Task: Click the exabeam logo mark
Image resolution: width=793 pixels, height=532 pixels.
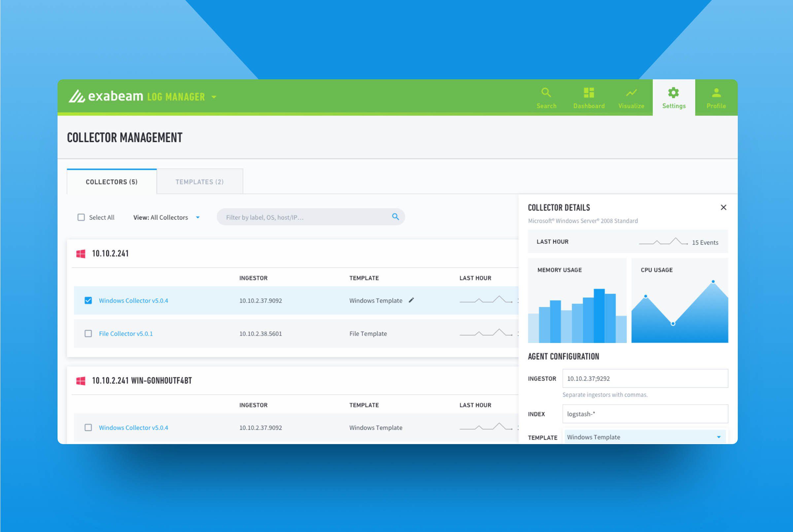Action: click(77, 96)
